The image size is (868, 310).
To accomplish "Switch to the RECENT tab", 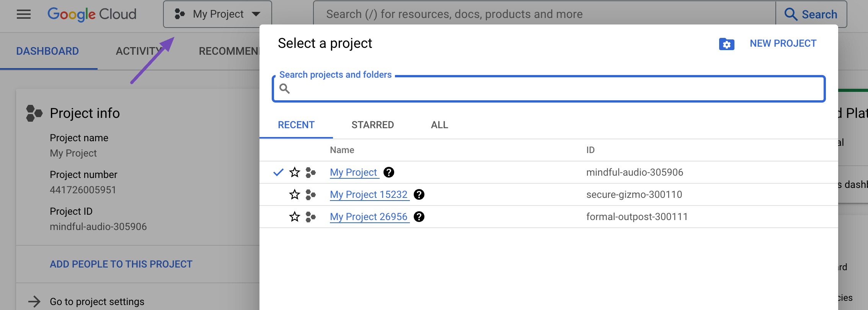I will tap(296, 125).
